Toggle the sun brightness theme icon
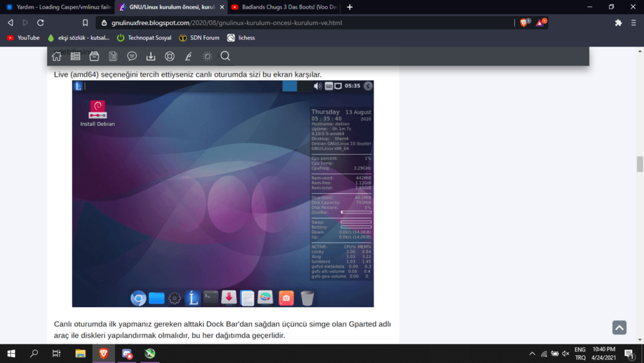This screenshot has width=644, height=363. pyautogui.click(x=207, y=57)
